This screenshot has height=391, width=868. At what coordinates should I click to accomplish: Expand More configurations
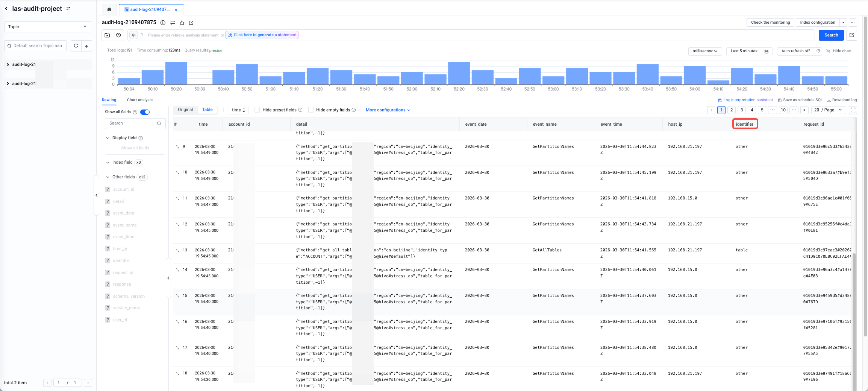[388, 110]
